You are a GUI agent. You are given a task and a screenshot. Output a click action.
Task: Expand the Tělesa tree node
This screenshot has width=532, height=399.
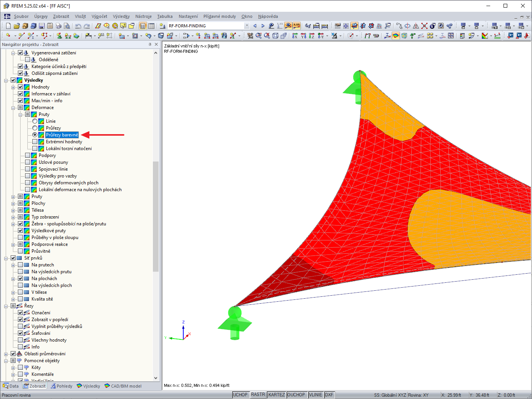[x=13, y=210]
